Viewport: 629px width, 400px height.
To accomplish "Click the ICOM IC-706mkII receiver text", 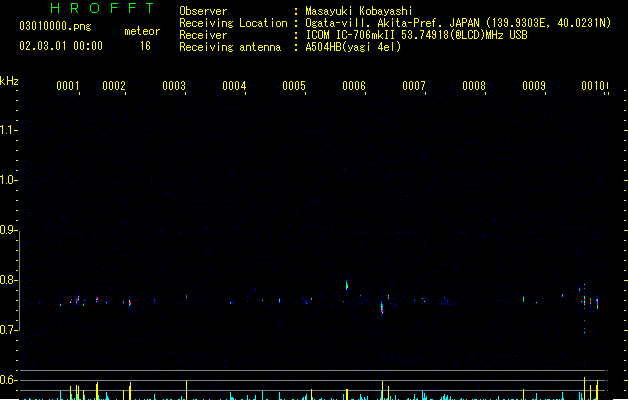I will coord(416,35).
